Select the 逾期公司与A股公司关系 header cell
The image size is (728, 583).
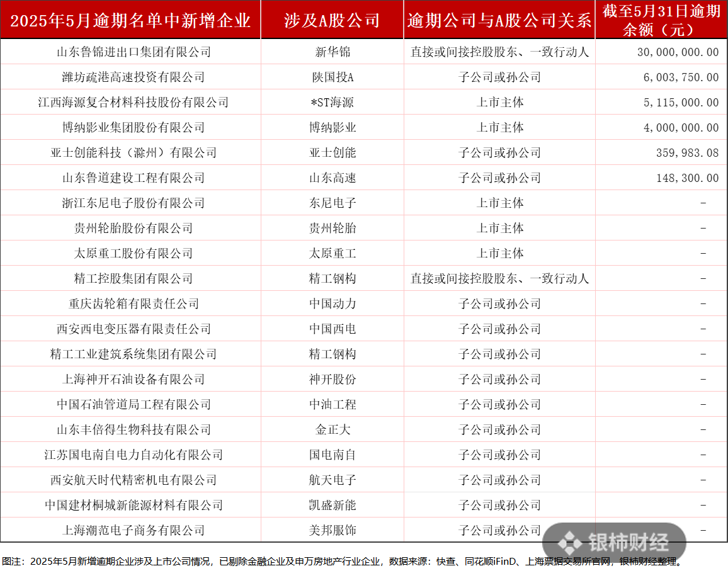[499, 21]
